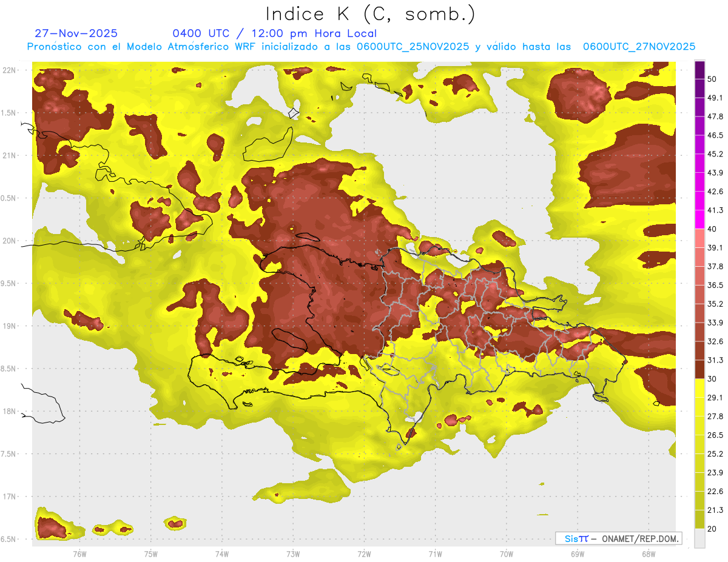Click '0400 UTC / 12:00 pm Hora Local'
728x562 pixels.
275,34
